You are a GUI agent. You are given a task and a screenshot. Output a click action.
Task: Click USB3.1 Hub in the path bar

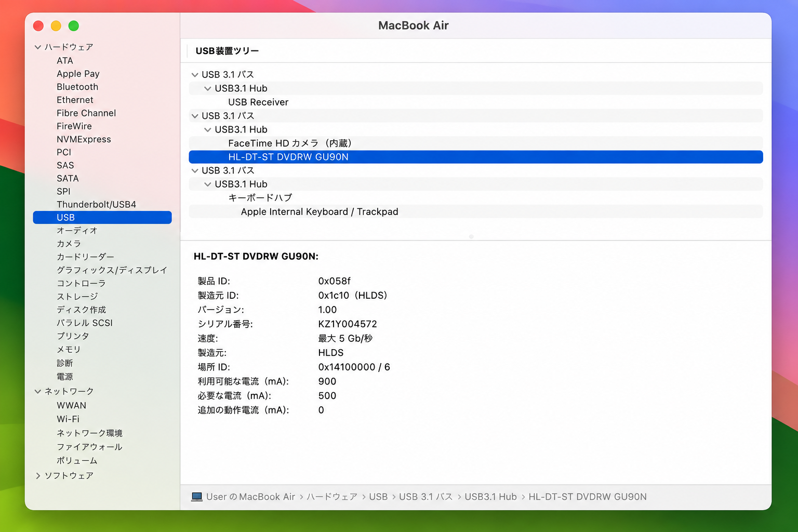pyautogui.click(x=490, y=497)
